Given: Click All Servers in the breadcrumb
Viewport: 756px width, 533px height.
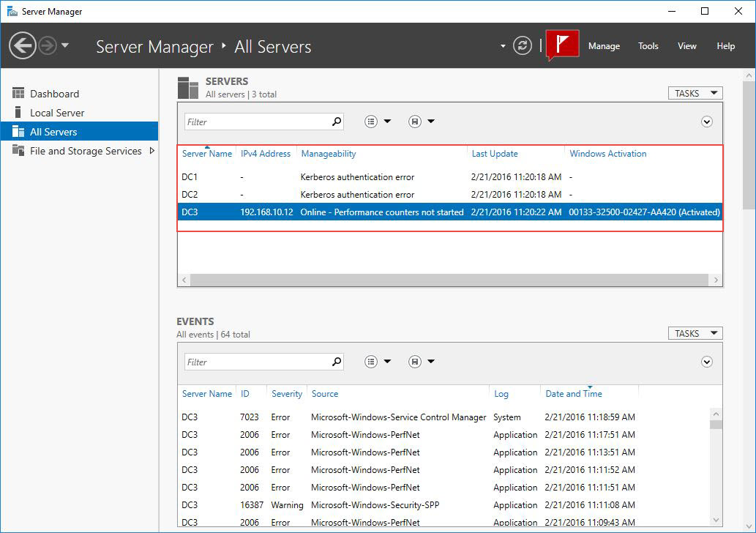Looking at the screenshot, I should 272,46.
